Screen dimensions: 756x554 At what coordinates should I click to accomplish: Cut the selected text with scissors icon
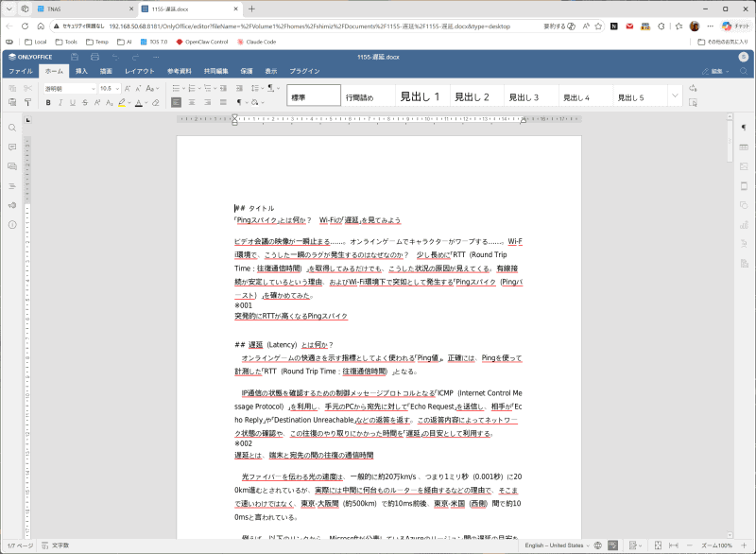point(28,88)
